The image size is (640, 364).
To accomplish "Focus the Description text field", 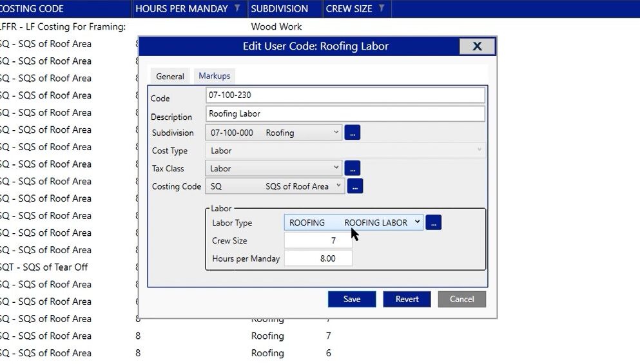I will point(345,113).
